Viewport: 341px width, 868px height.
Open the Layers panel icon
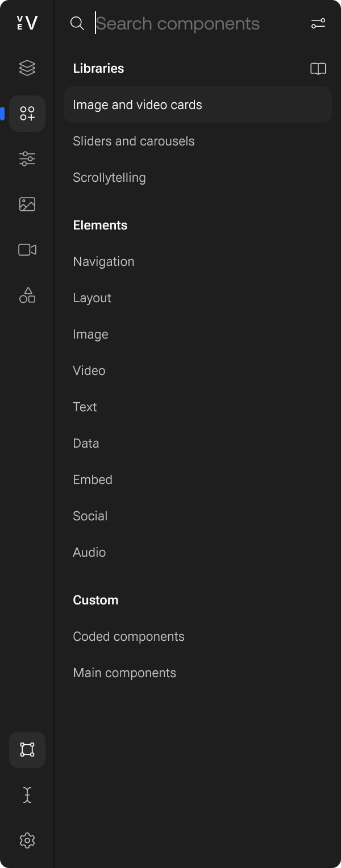point(27,68)
